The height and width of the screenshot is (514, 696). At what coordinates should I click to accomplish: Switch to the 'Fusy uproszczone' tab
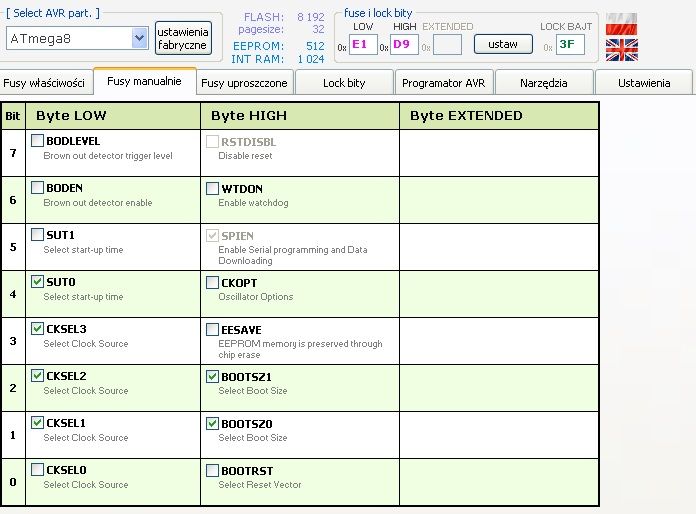(244, 83)
